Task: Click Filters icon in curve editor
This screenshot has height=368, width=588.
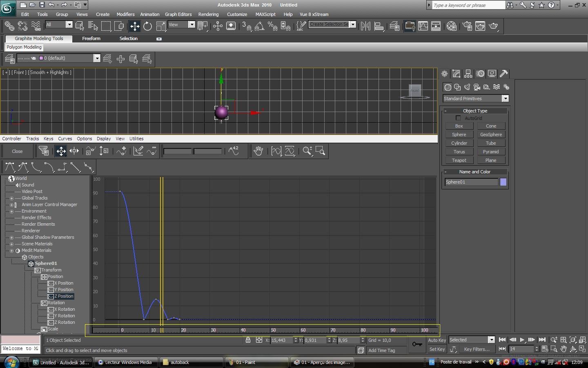Action: pos(44,151)
